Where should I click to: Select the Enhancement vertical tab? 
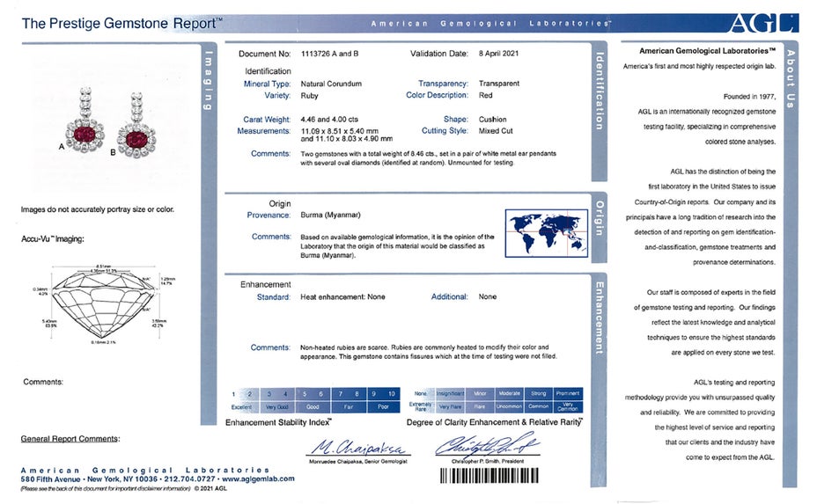600,318
